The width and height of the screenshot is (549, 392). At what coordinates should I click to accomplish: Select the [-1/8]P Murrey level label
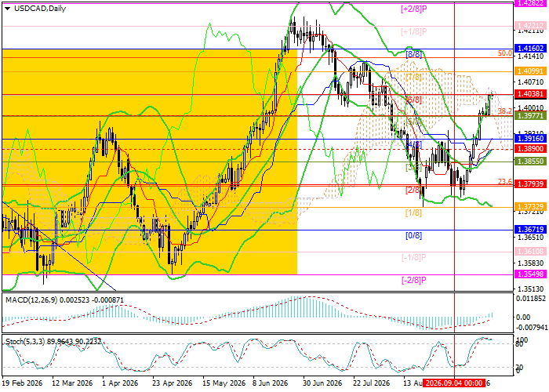[414, 258]
